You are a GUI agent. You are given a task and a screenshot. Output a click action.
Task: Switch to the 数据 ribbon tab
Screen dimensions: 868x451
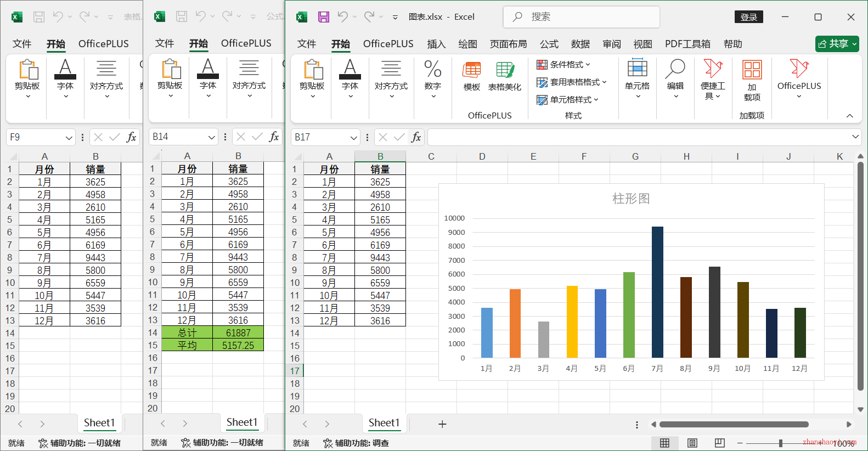tap(580, 44)
